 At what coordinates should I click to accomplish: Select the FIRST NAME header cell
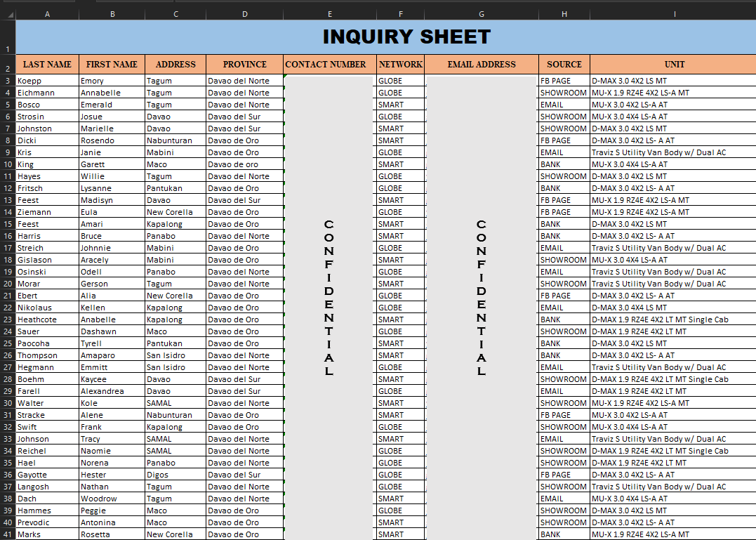[112, 65]
